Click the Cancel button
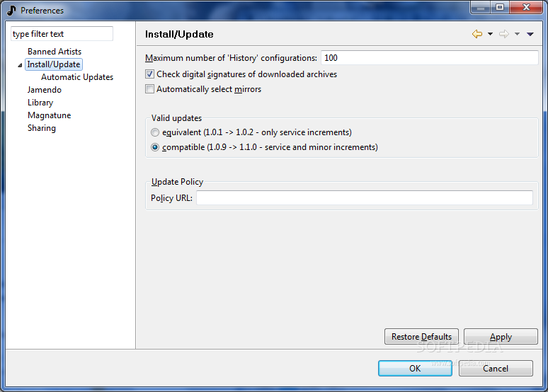The height and width of the screenshot is (392, 548). (496, 368)
